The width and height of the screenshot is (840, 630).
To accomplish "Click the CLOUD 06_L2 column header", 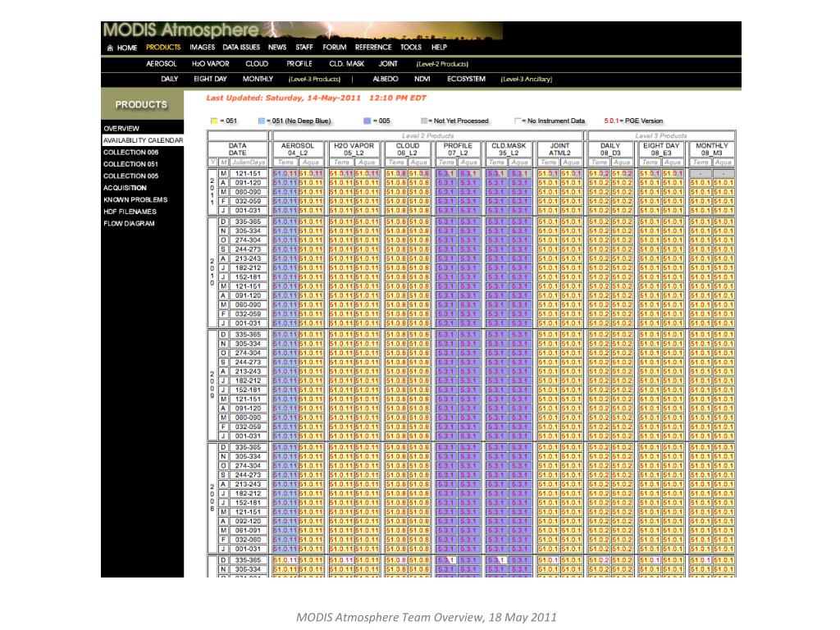I will (x=407, y=149).
